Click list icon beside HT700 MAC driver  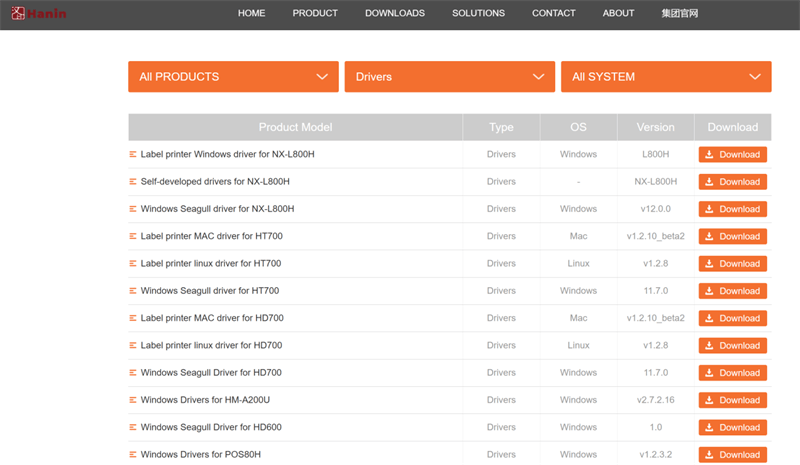[133, 237]
